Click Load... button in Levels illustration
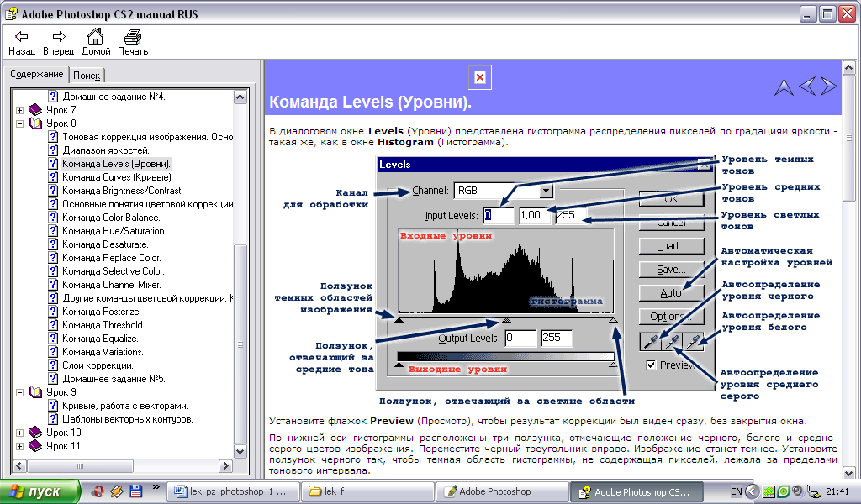 tap(671, 246)
